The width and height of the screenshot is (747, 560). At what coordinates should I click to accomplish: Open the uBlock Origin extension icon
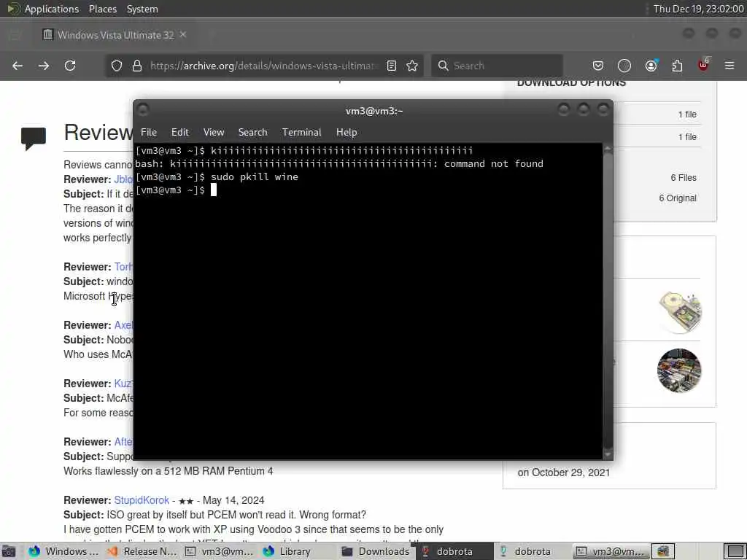point(703,65)
